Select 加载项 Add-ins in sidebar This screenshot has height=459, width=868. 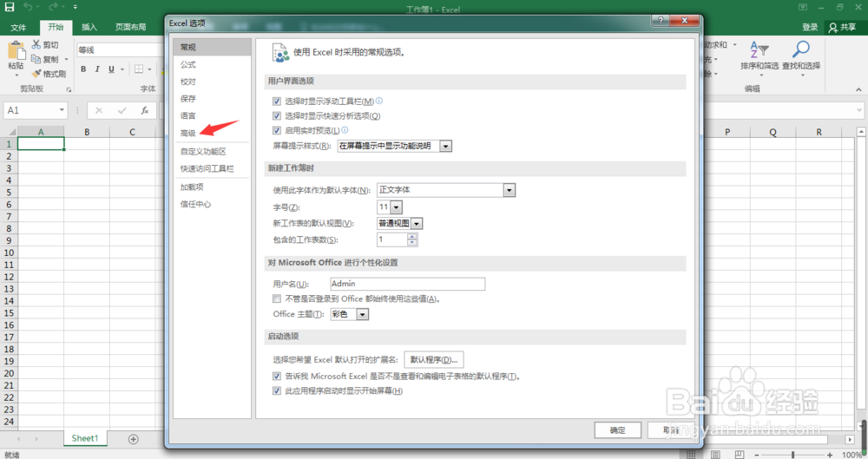(x=192, y=187)
